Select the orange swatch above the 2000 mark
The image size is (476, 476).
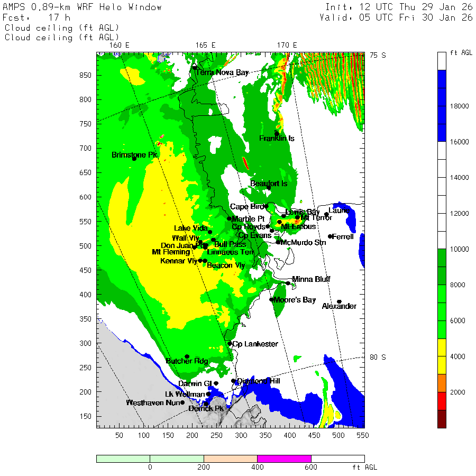point(442,383)
